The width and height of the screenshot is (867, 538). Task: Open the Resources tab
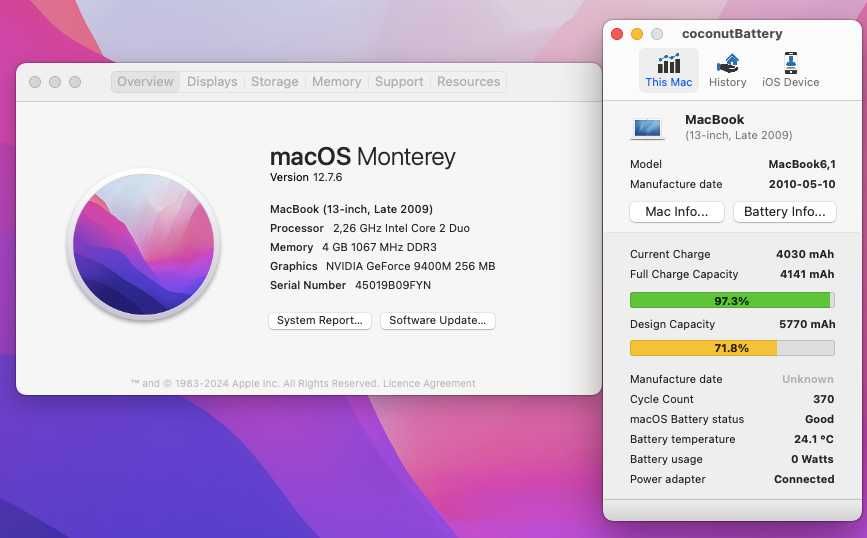click(x=469, y=81)
